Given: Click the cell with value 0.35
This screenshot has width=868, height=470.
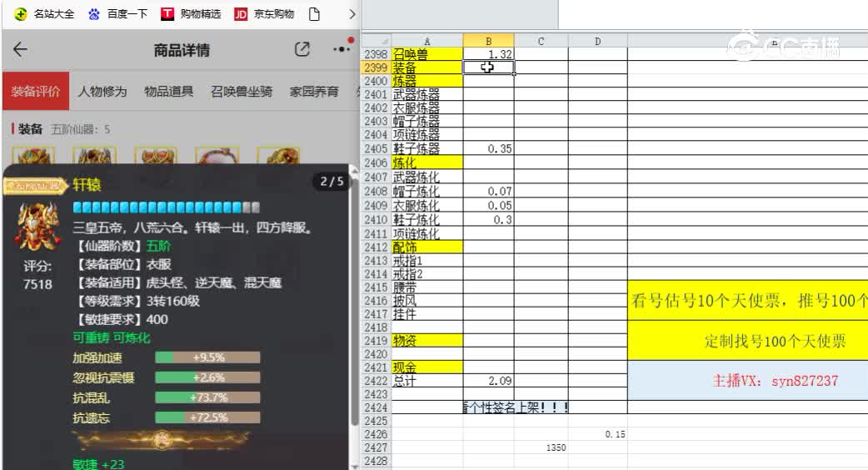Looking at the screenshot, I should coord(488,148).
